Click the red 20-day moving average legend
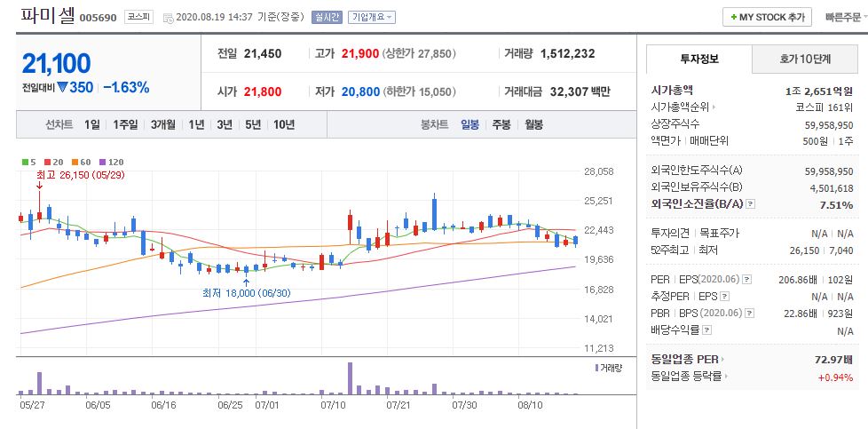Image resolution: width=868 pixels, height=429 pixels. tap(54, 163)
